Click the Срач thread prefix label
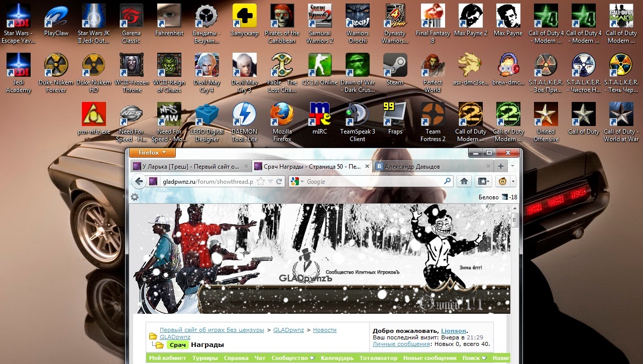 [x=178, y=345]
